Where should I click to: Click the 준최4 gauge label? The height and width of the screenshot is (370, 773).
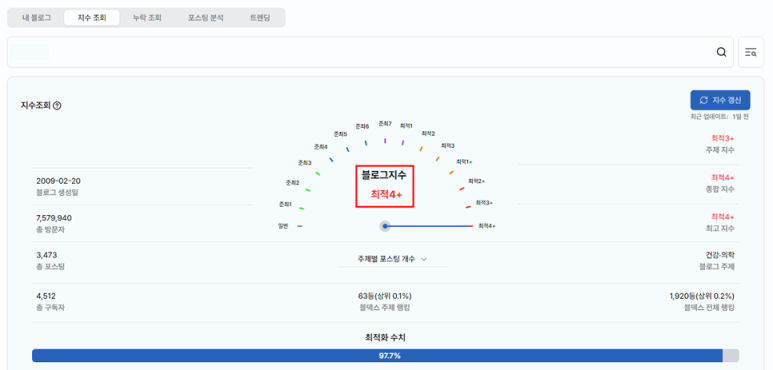click(321, 147)
